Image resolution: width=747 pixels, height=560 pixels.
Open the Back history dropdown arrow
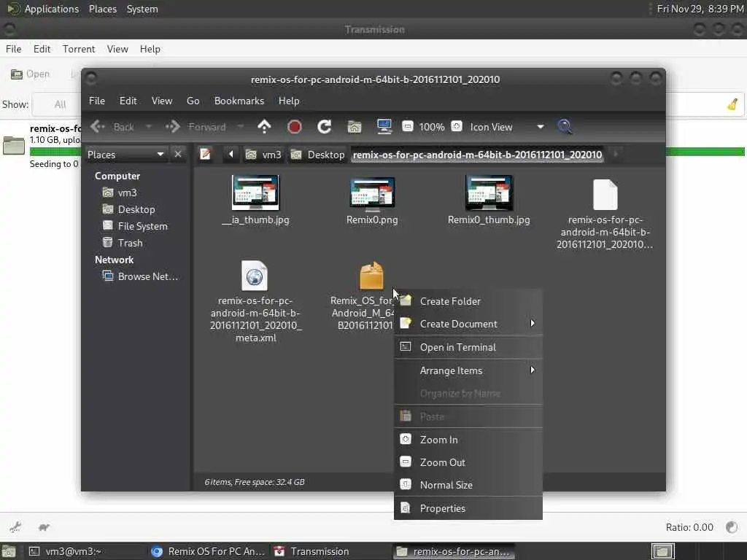149,127
